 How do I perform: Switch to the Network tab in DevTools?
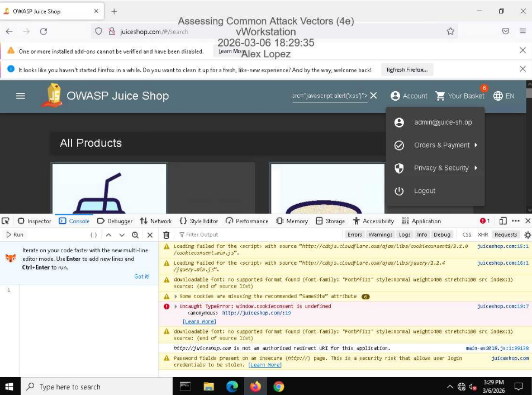(x=156, y=221)
